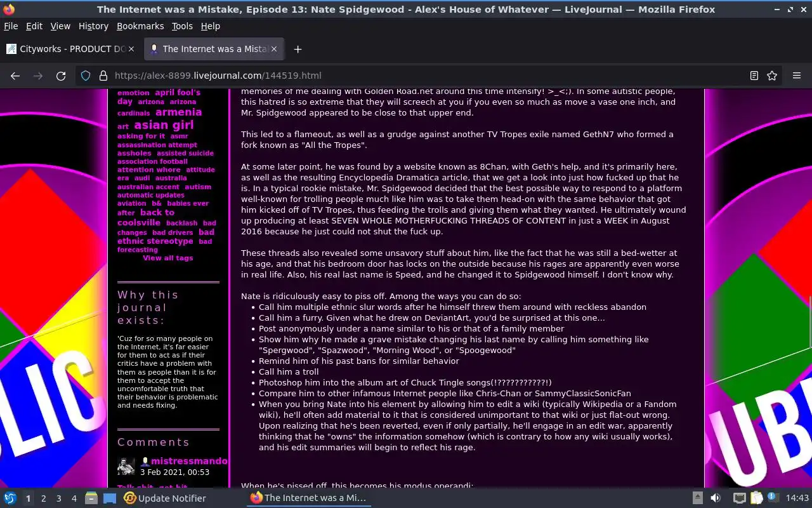Switch to workspace 3 in taskbar
The height and width of the screenshot is (508, 812).
pos(58,498)
